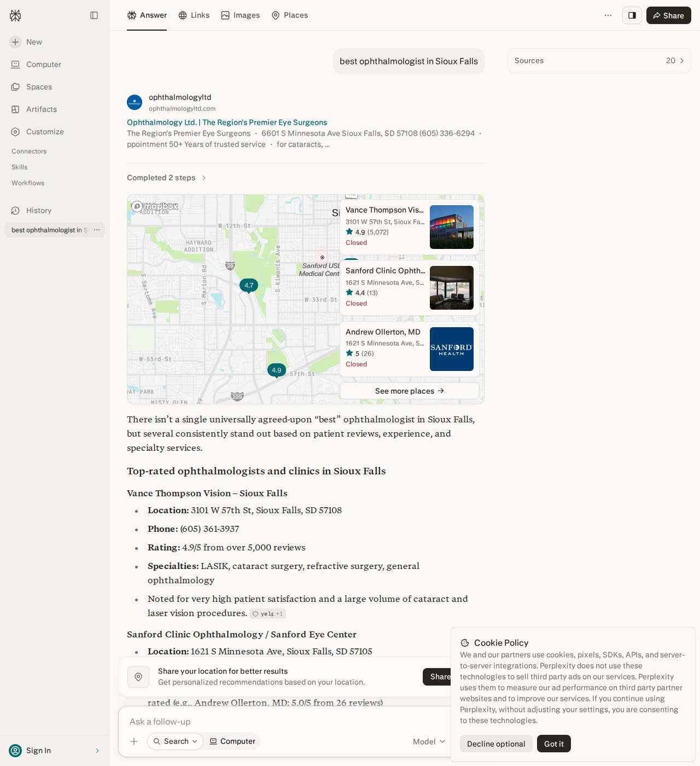Open the three-dot menu in top bar

tap(608, 15)
